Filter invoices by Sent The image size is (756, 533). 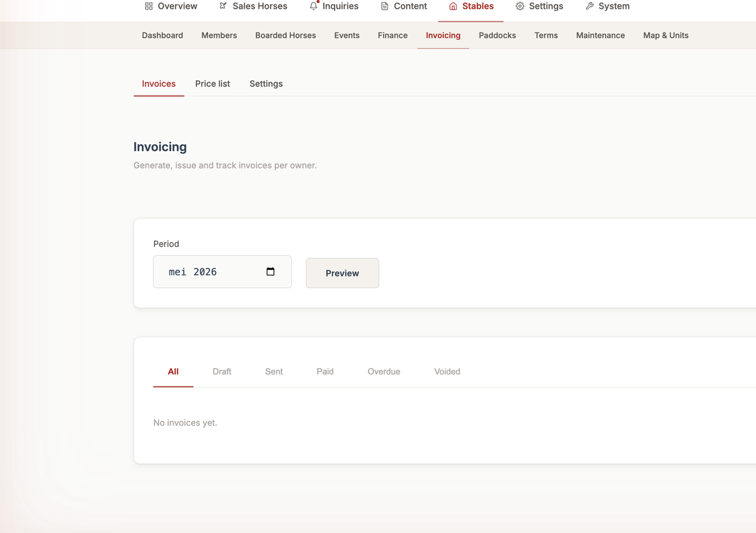point(274,372)
